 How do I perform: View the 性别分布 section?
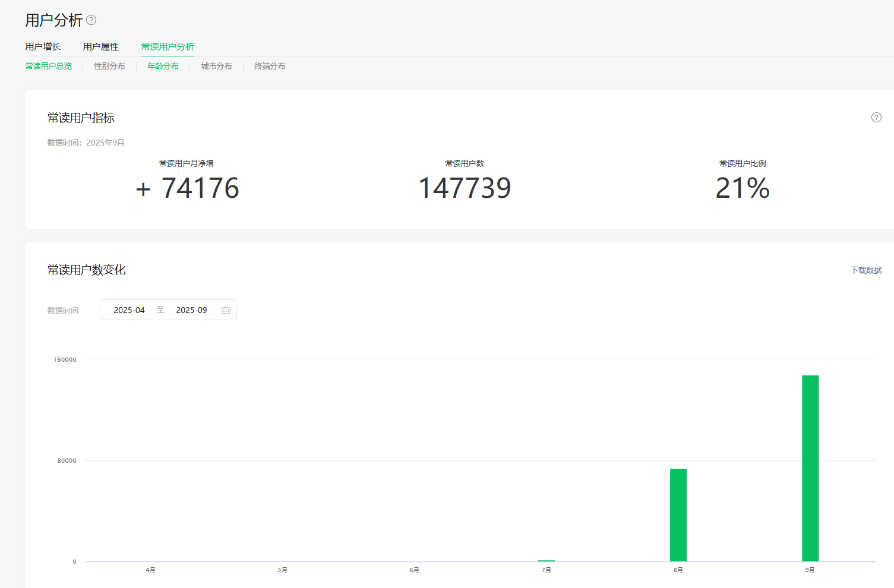point(110,66)
